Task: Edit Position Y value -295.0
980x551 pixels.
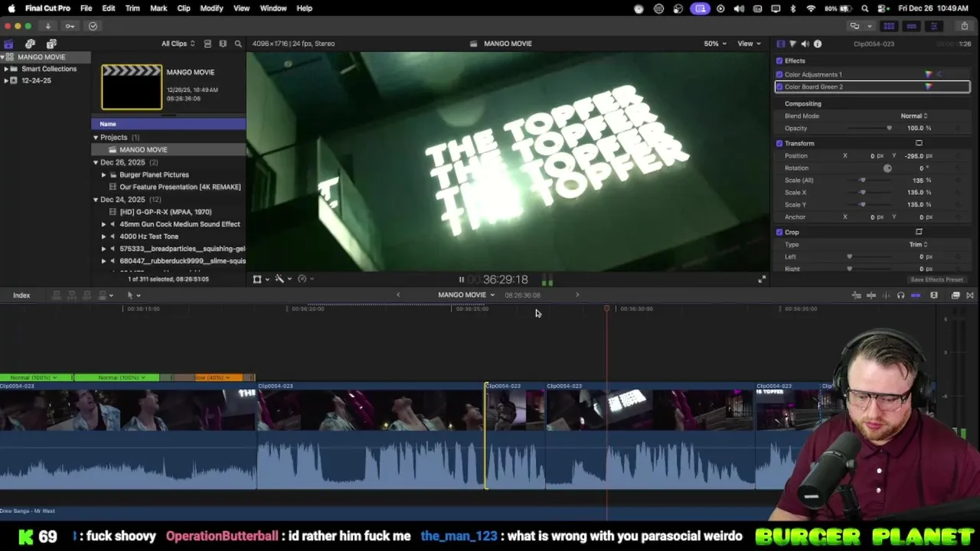Action: pyautogui.click(x=914, y=155)
